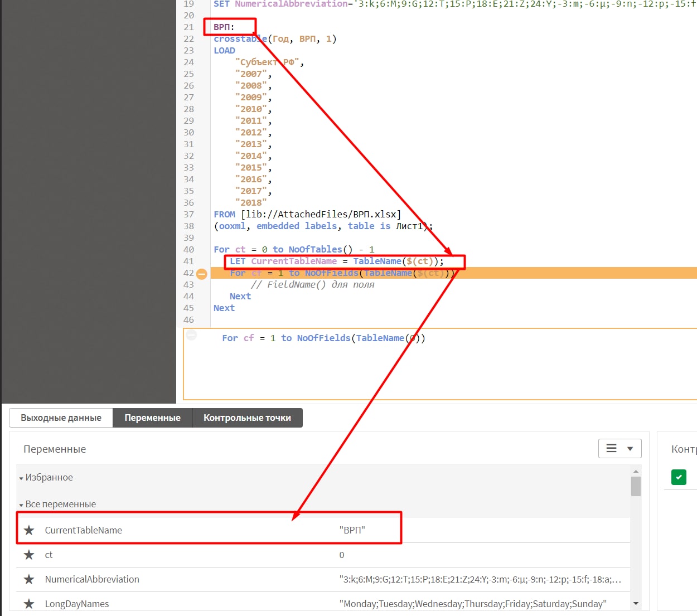Click line number 21 in the gutter

point(188,27)
